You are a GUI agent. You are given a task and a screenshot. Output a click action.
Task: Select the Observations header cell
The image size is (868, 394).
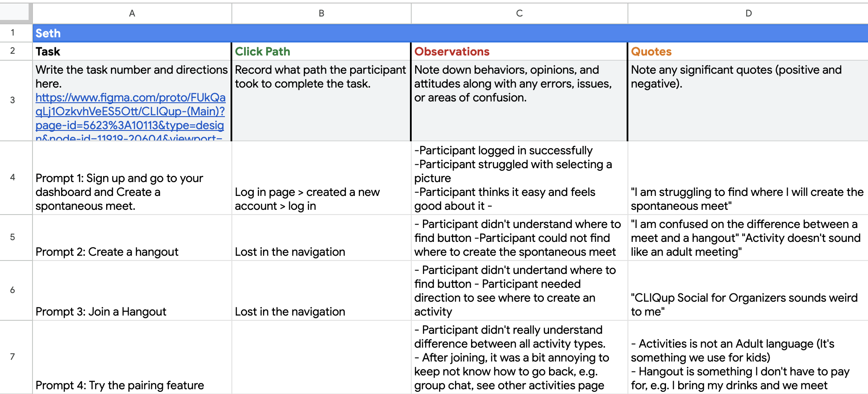(520, 51)
